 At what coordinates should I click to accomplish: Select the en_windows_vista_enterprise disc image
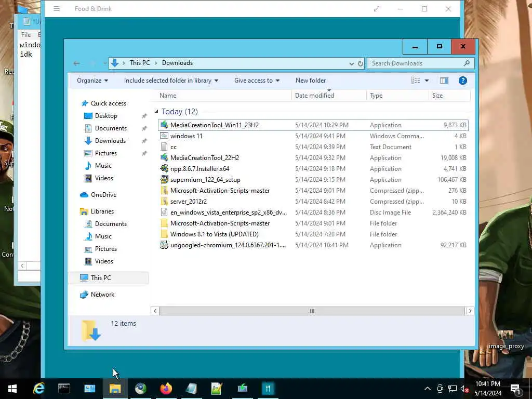[313, 212]
